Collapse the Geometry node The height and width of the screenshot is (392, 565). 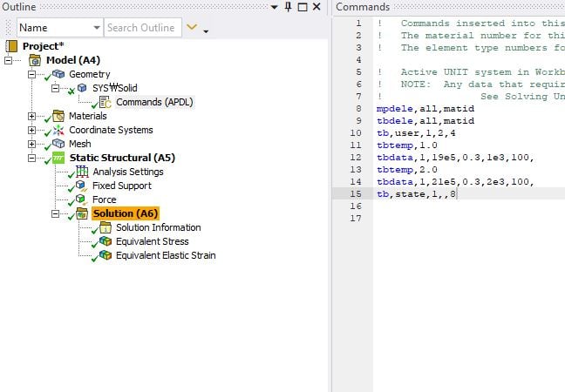click(31, 74)
